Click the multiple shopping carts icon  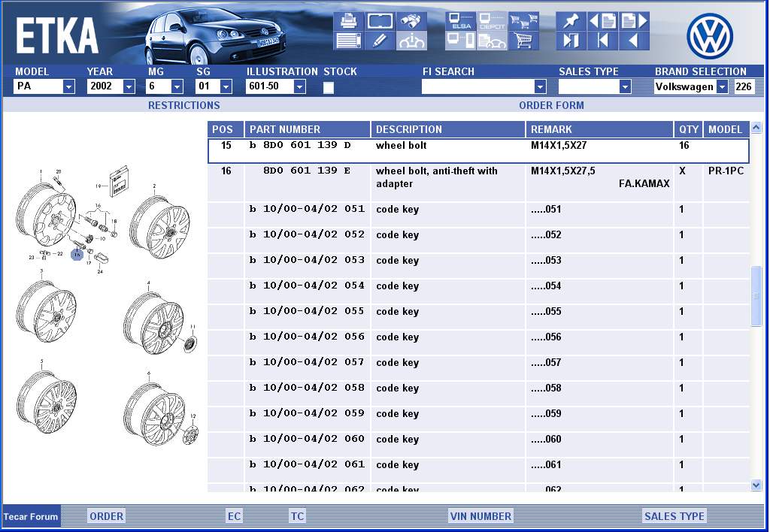click(523, 22)
